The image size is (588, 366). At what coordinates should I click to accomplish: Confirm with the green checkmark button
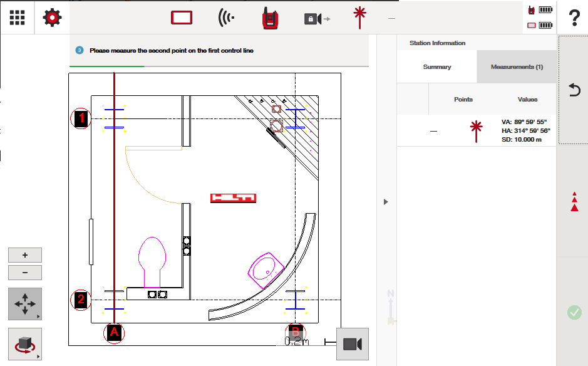574,312
